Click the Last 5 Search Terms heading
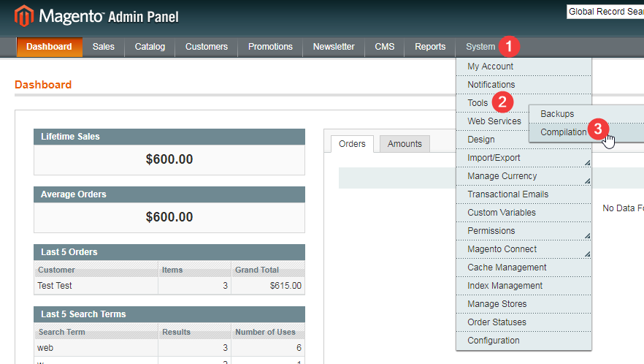This screenshot has height=364, width=644. 169,314
